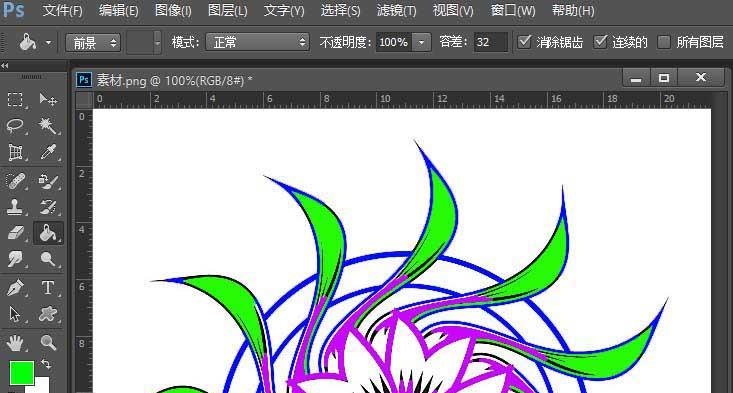Click the opacity 100% input field
733x393 pixels.
394,43
